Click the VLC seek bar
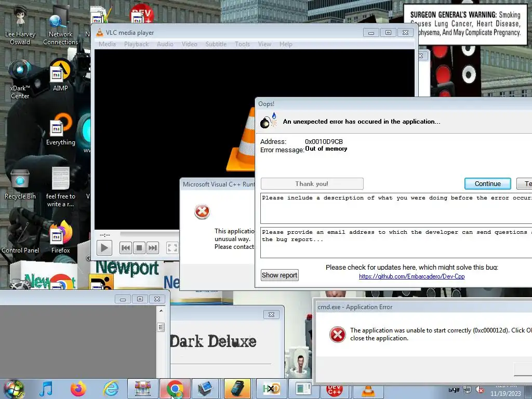 click(150, 234)
